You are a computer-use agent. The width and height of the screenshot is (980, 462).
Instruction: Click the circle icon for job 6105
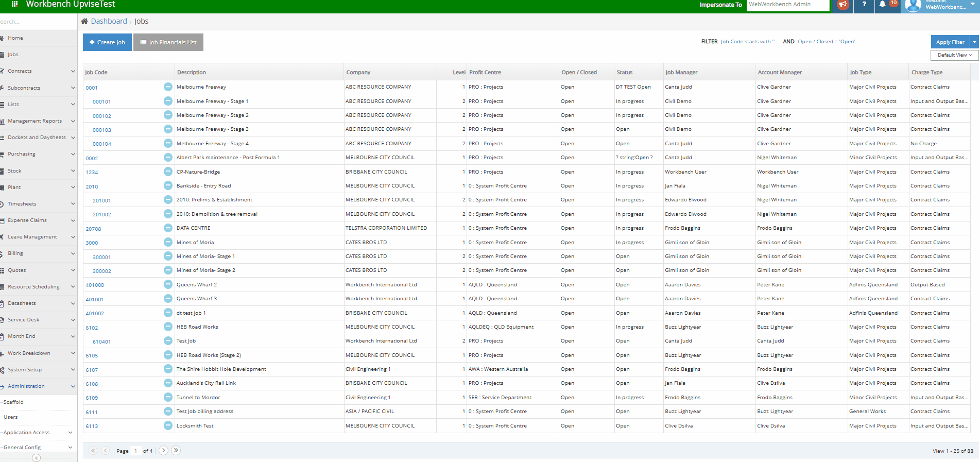168,355
